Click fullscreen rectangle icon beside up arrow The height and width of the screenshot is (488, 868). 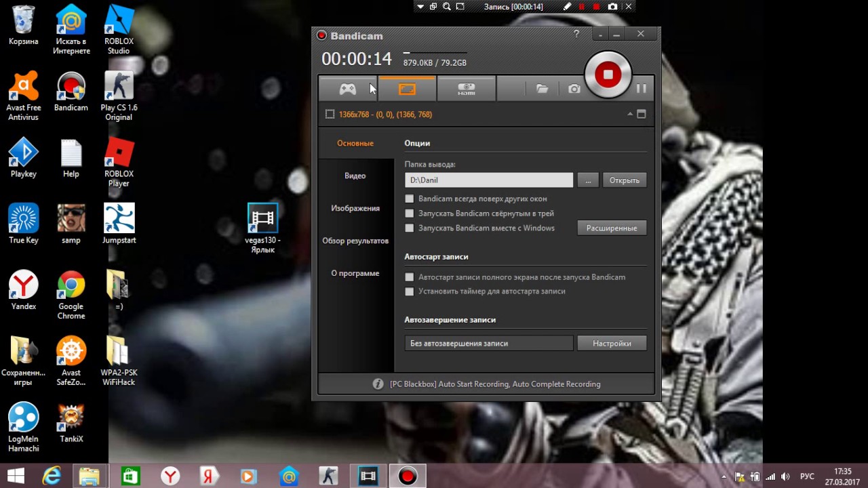coord(642,115)
